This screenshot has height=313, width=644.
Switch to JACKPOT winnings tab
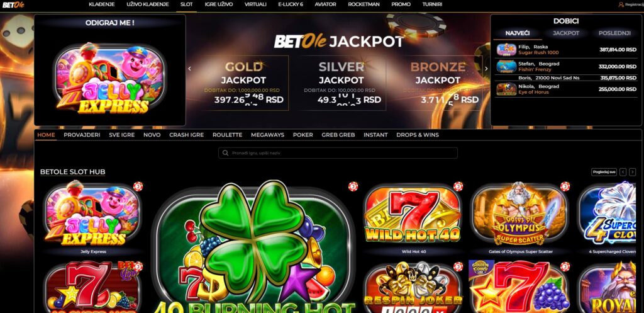(x=566, y=33)
